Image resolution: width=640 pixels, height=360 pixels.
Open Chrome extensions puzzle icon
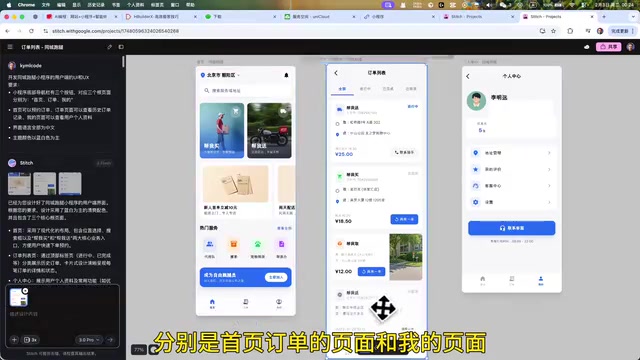[x=570, y=31]
